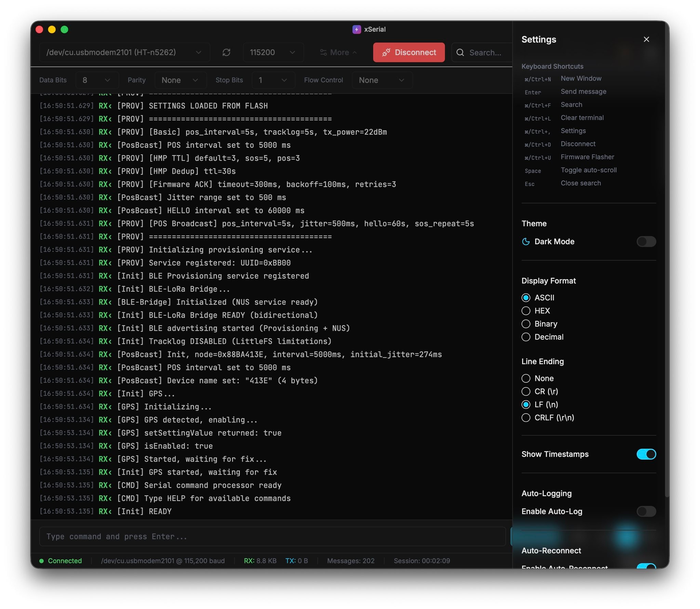Click the refresh ports icon
Screen dimensions: 700x609
coord(226,52)
